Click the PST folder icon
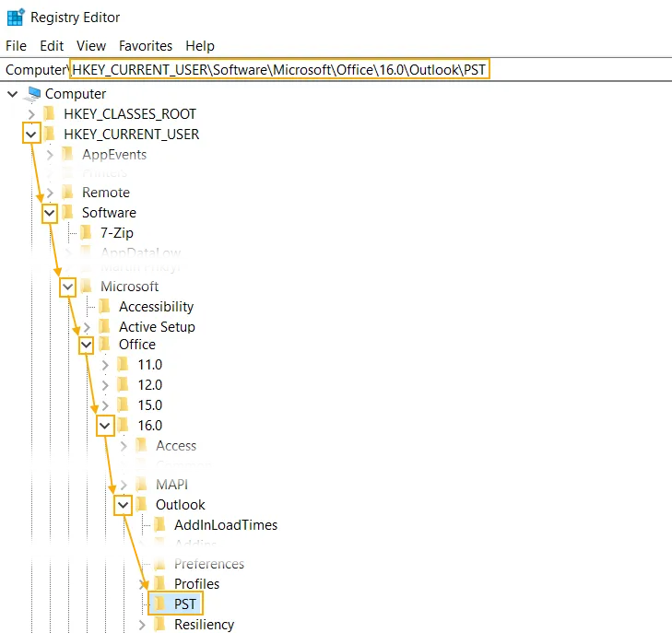The image size is (672, 633). point(159,604)
